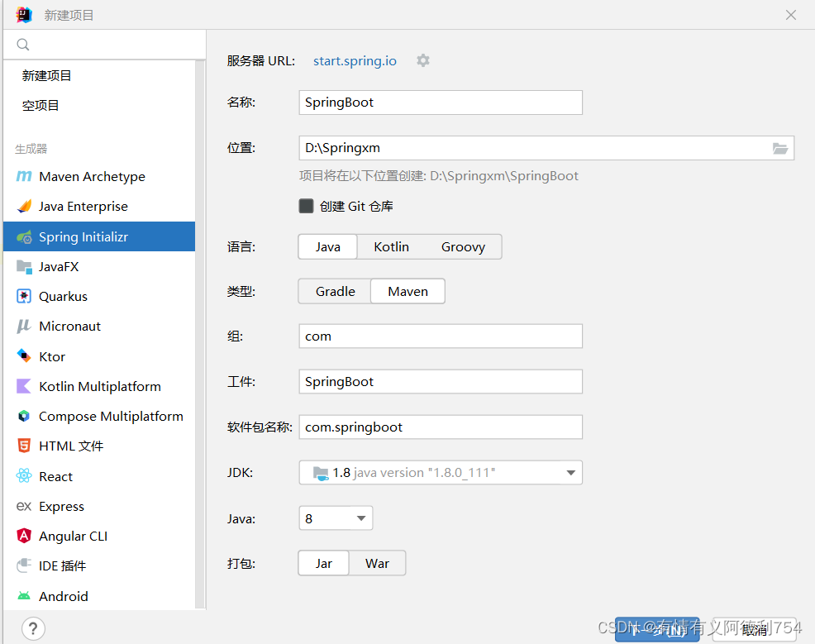
Task: Select War packaging
Action: click(x=377, y=564)
